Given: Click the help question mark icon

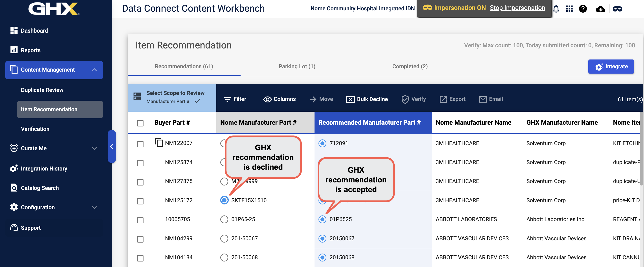Looking at the screenshot, I should 583,9.
